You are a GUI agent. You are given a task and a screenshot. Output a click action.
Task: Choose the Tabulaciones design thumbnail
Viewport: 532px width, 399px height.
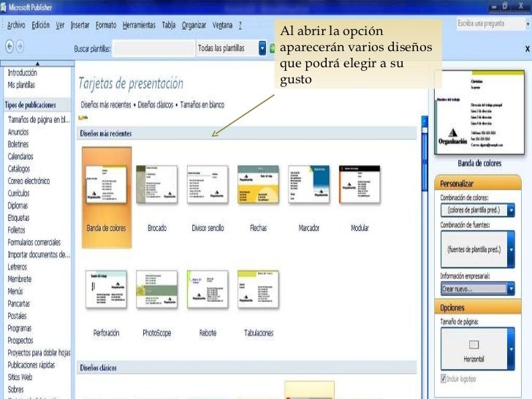258,289
